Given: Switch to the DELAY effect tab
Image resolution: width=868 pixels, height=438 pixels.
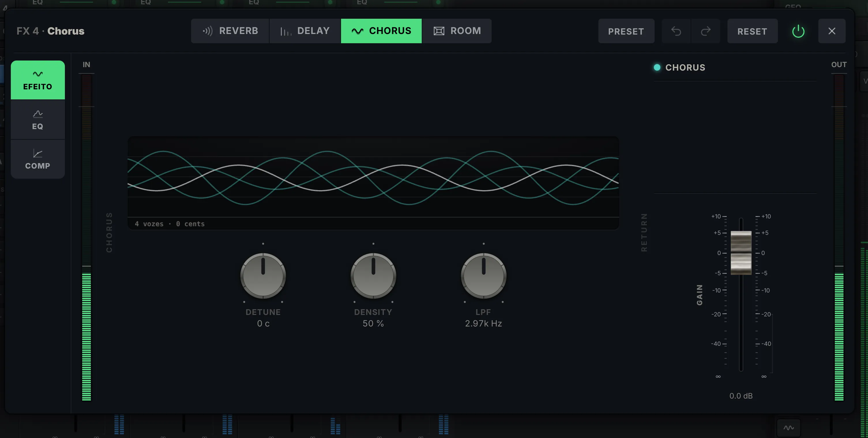Looking at the screenshot, I should (x=305, y=31).
